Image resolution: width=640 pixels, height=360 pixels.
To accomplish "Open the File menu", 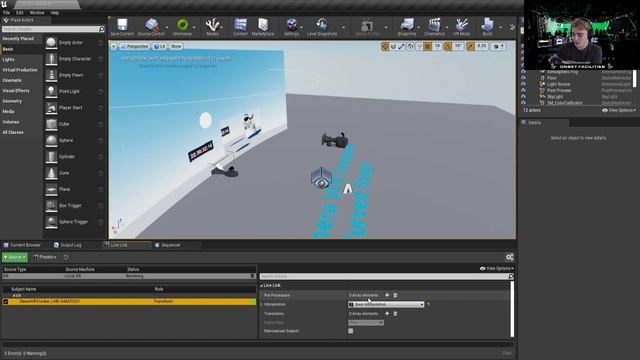I will click(7, 13).
